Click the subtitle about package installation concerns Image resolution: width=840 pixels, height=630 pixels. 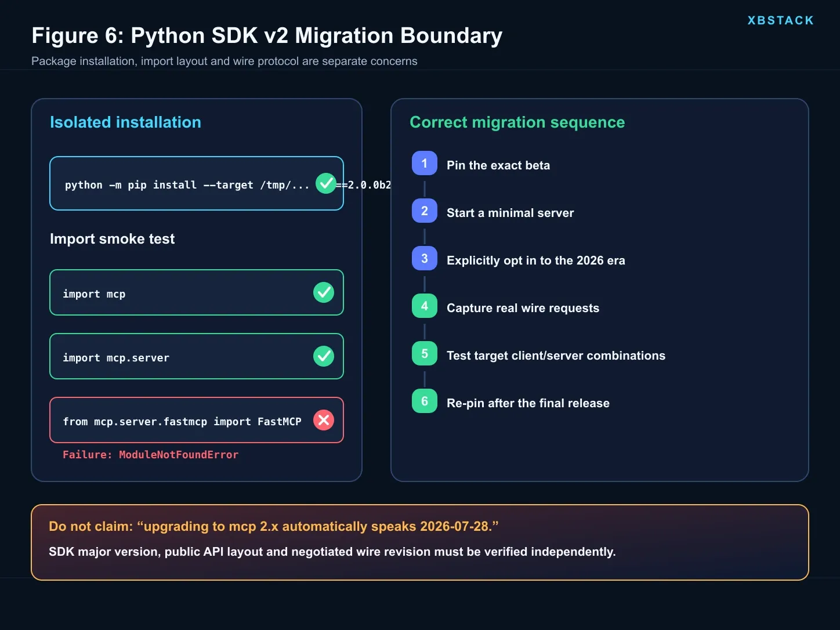pyautogui.click(x=224, y=61)
